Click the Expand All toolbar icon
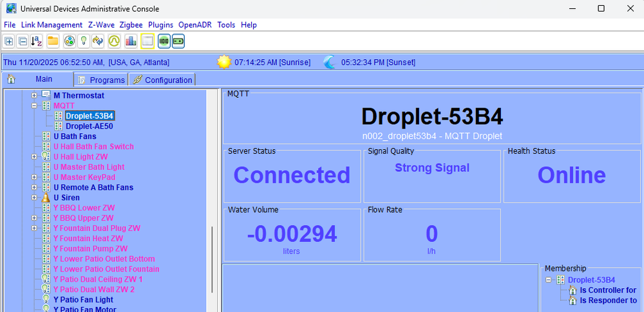Image resolution: width=644 pixels, height=312 pixels. coord(9,41)
